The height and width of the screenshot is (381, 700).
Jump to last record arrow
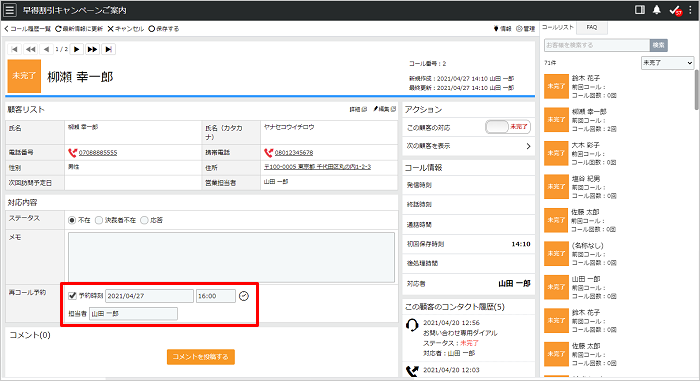click(108, 49)
